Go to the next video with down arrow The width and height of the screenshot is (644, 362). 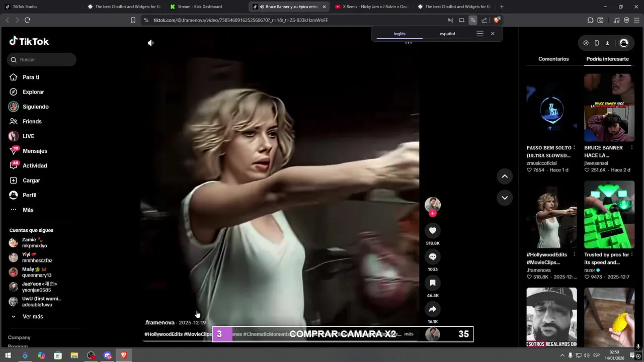click(505, 198)
